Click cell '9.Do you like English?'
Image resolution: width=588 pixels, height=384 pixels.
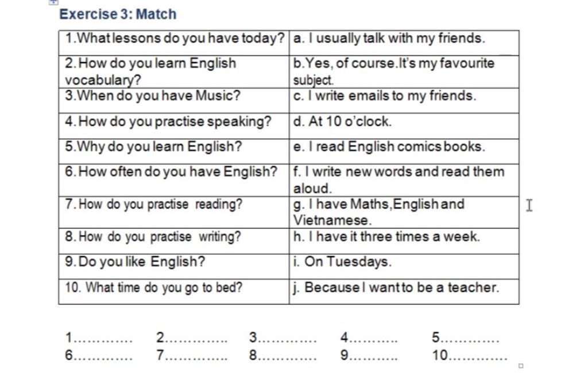(x=174, y=267)
